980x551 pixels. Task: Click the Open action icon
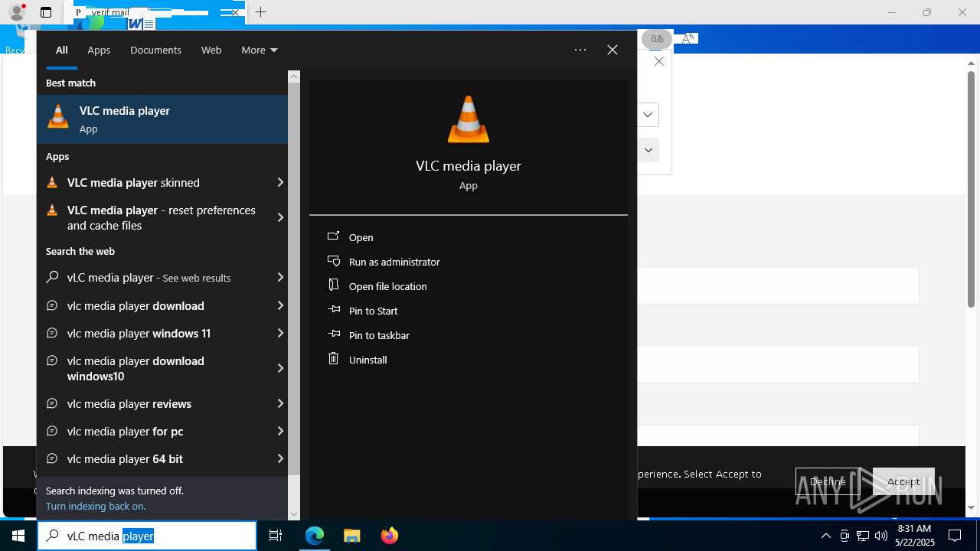click(x=333, y=236)
